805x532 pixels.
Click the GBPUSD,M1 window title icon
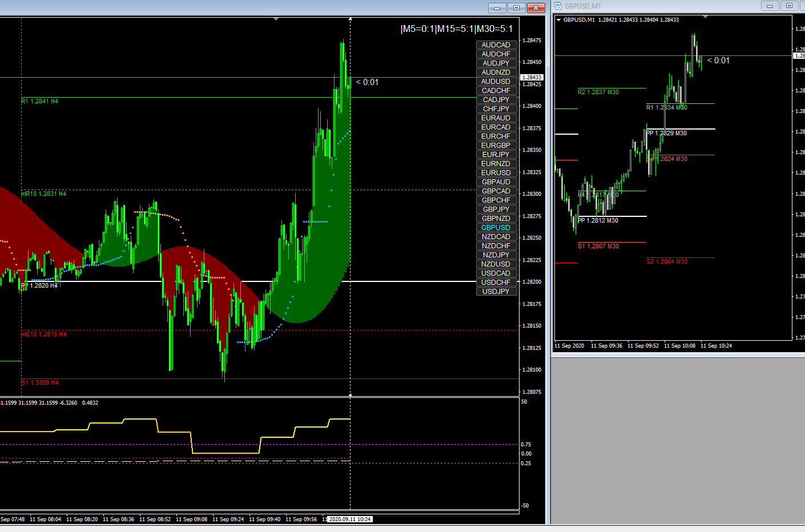click(x=558, y=6)
